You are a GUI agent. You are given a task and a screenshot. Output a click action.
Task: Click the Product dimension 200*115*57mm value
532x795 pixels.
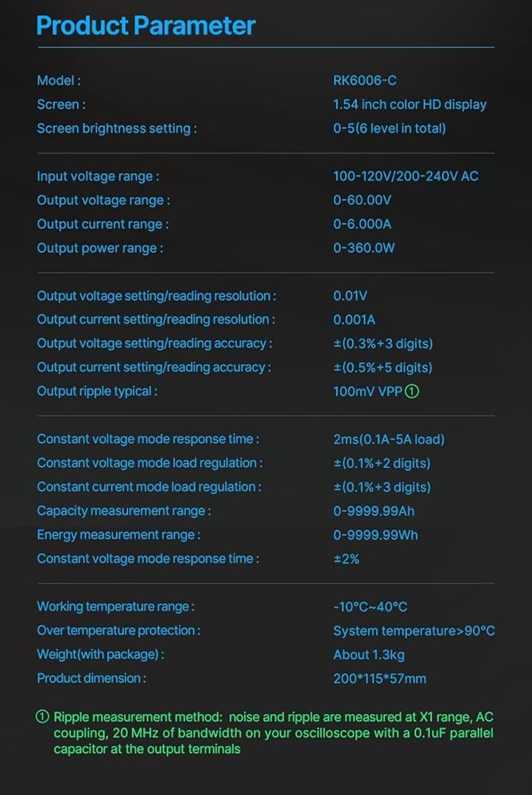[x=379, y=678]
